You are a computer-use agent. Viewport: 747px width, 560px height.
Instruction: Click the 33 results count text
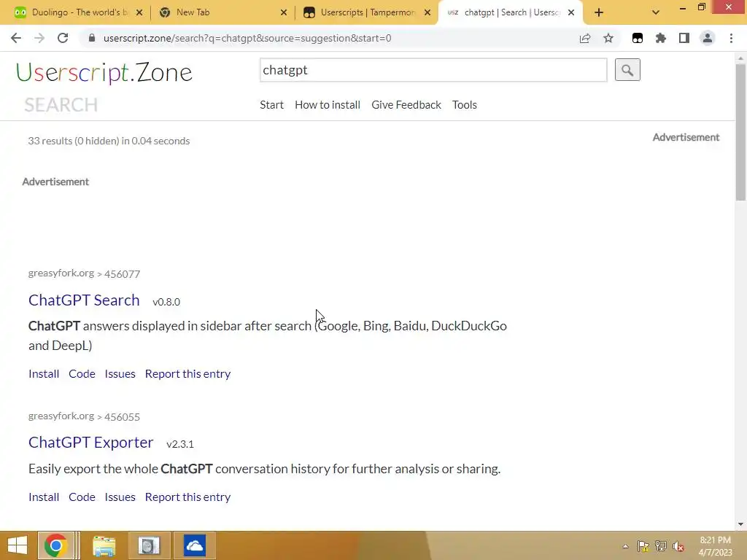109,141
